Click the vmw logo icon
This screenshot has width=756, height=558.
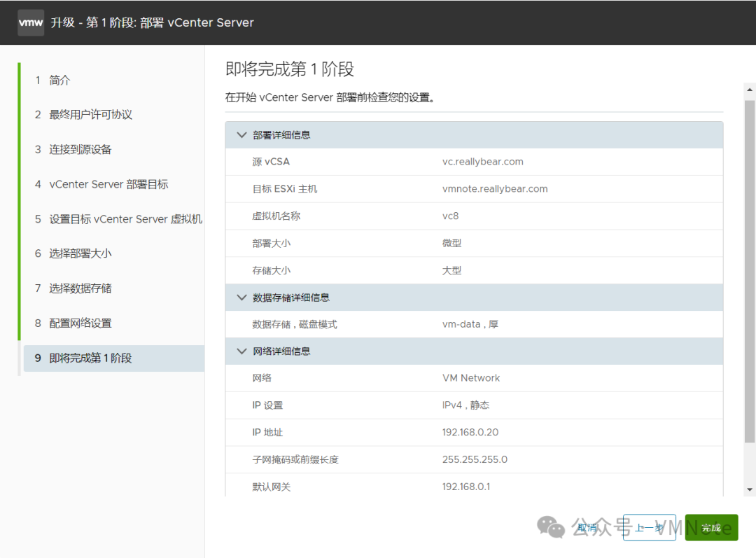[31, 22]
